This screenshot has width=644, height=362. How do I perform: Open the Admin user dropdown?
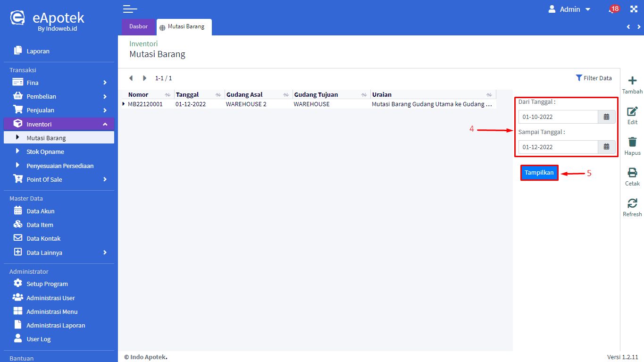pyautogui.click(x=569, y=9)
